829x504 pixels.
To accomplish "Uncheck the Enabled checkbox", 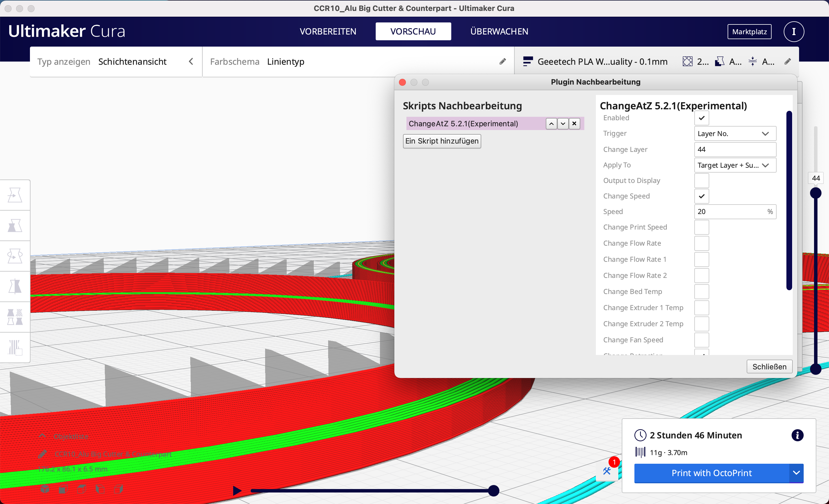I will (x=701, y=118).
